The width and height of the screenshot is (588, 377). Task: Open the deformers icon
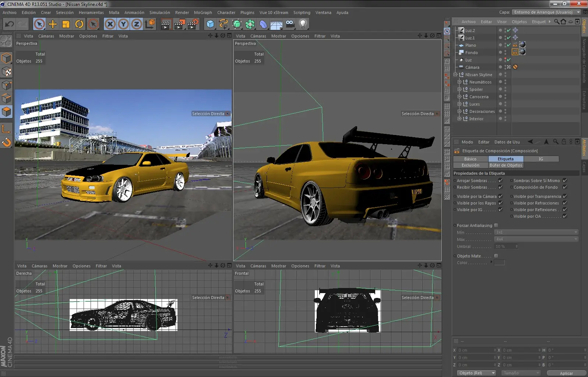click(263, 24)
